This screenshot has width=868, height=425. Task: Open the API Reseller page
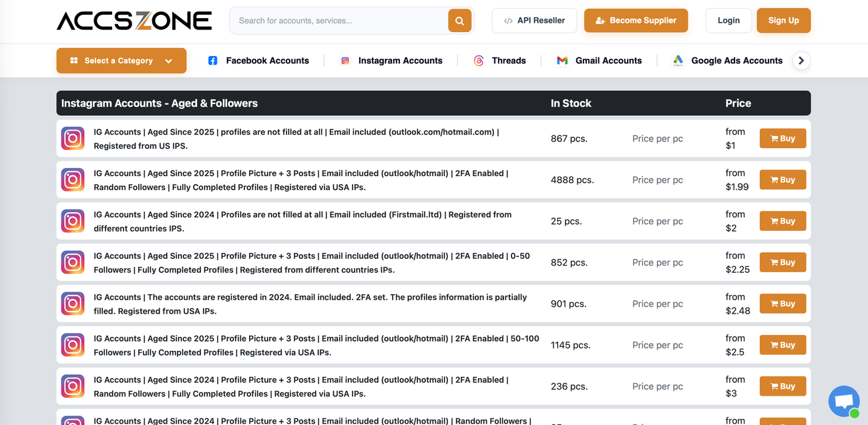534,21
